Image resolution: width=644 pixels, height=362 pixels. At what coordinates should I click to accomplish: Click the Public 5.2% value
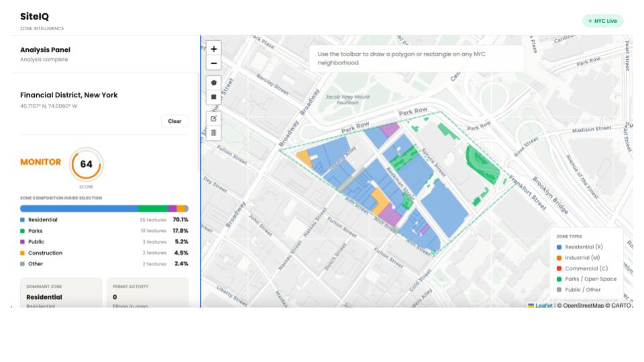[181, 242]
